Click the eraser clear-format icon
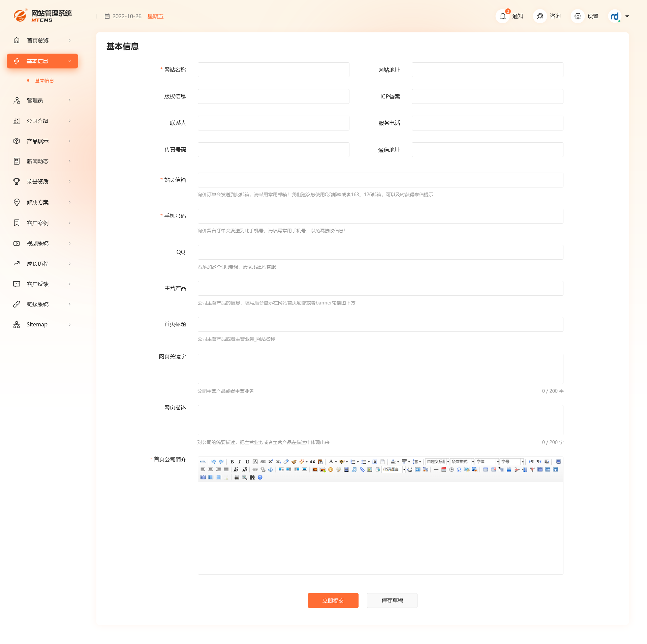Viewport: 647px width, 644px height. pos(286,462)
